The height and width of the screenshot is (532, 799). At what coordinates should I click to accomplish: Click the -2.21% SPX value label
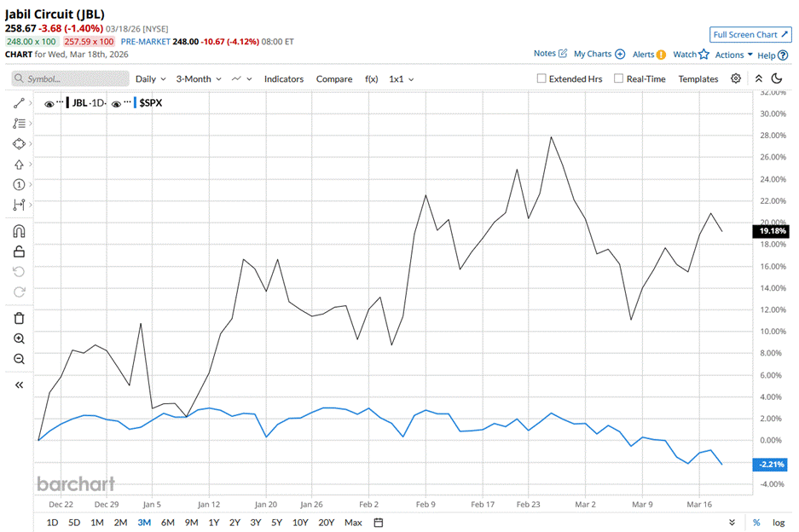tap(772, 465)
